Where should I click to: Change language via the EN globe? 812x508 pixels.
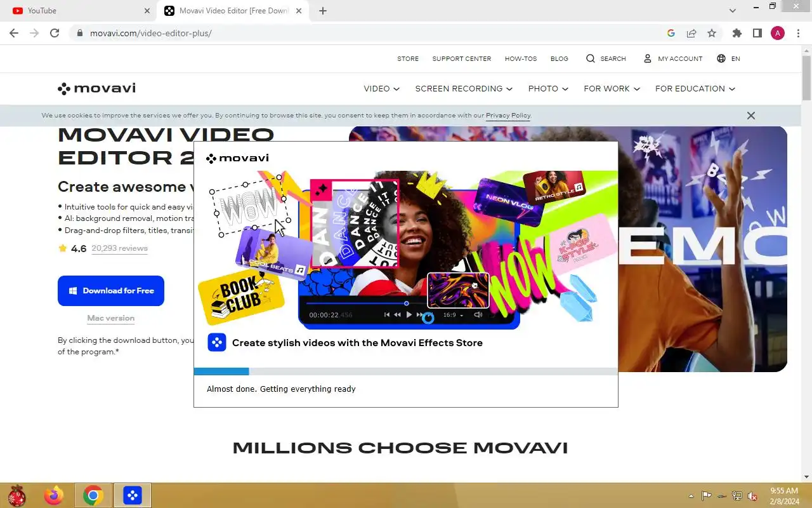point(728,58)
